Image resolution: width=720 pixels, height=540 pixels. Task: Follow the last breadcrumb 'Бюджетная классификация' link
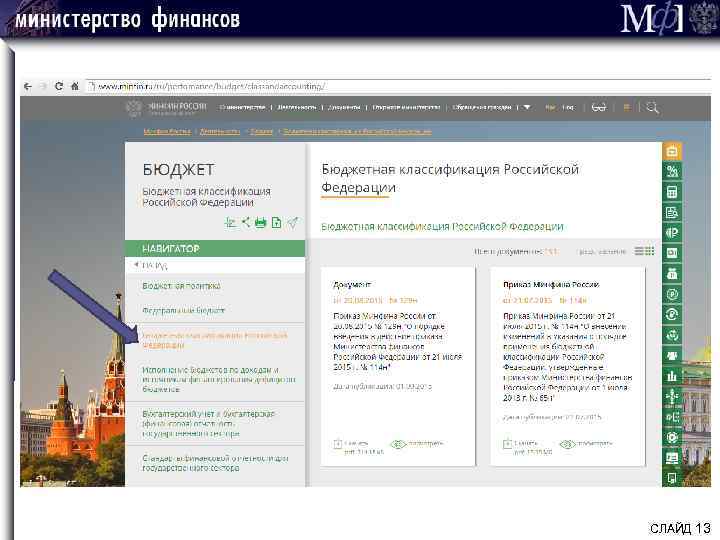pyautogui.click(x=357, y=132)
